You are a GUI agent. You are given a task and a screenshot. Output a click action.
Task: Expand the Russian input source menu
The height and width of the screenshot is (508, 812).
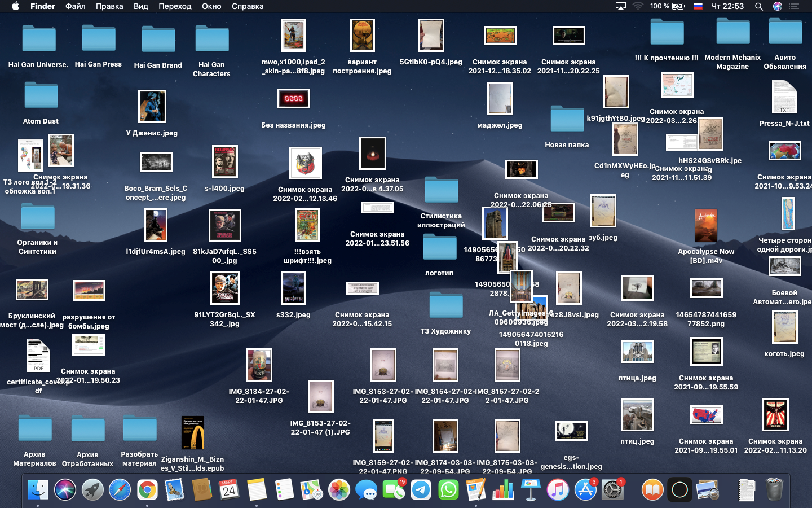click(698, 6)
